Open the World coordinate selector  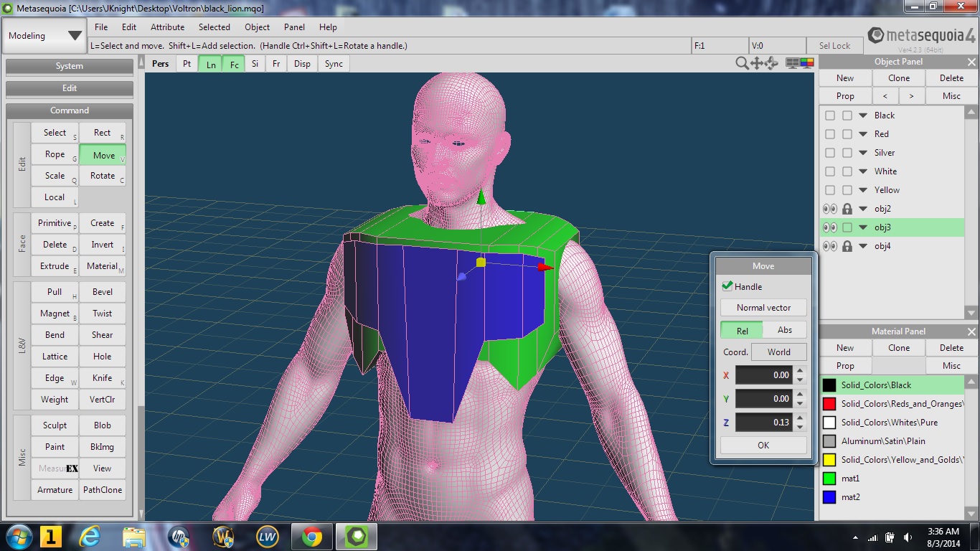[x=778, y=352]
